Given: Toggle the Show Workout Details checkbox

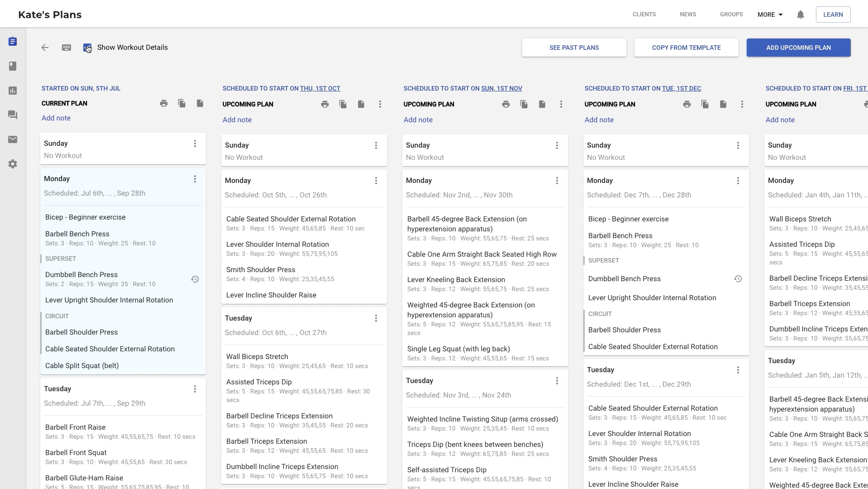Looking at the screenshot, I should point(87,48).
